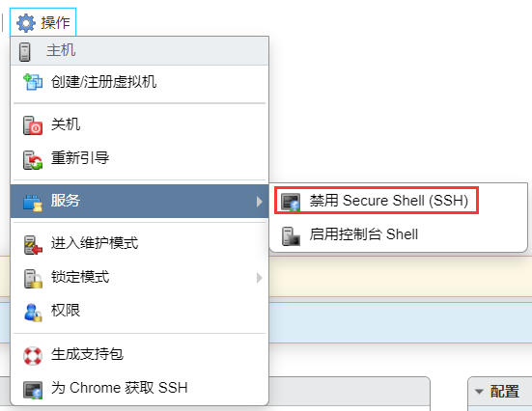Click the 服务 briefcase icon
Screen dimensions: 532x411
pos(33,203)
